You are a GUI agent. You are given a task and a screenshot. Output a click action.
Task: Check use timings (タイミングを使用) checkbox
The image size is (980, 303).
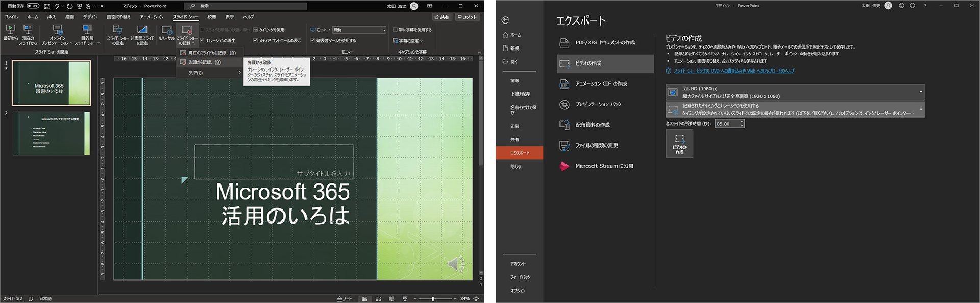[255, 30]
